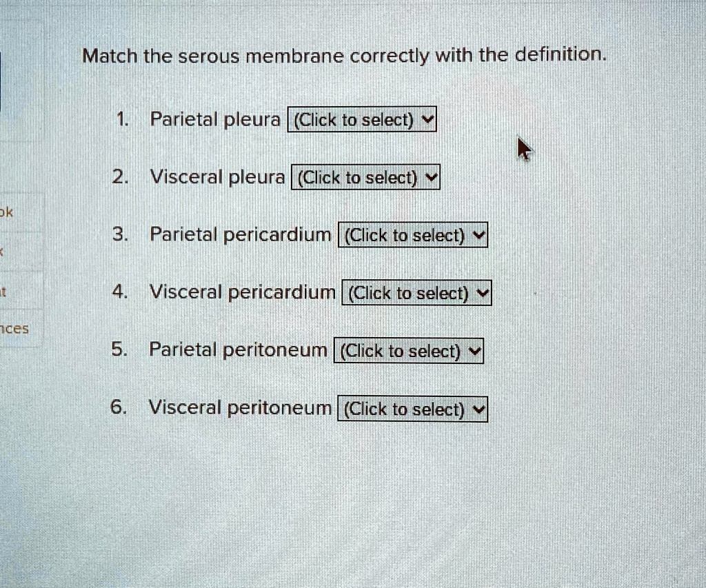Expand the Visceral pericardium select box

[x=416, y=294]
